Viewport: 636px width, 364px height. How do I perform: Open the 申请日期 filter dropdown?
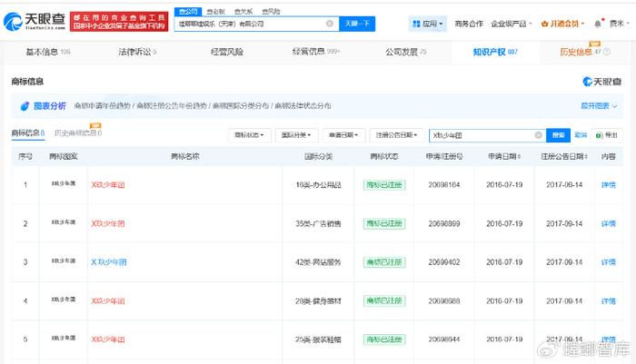click(x=344, y=135)
